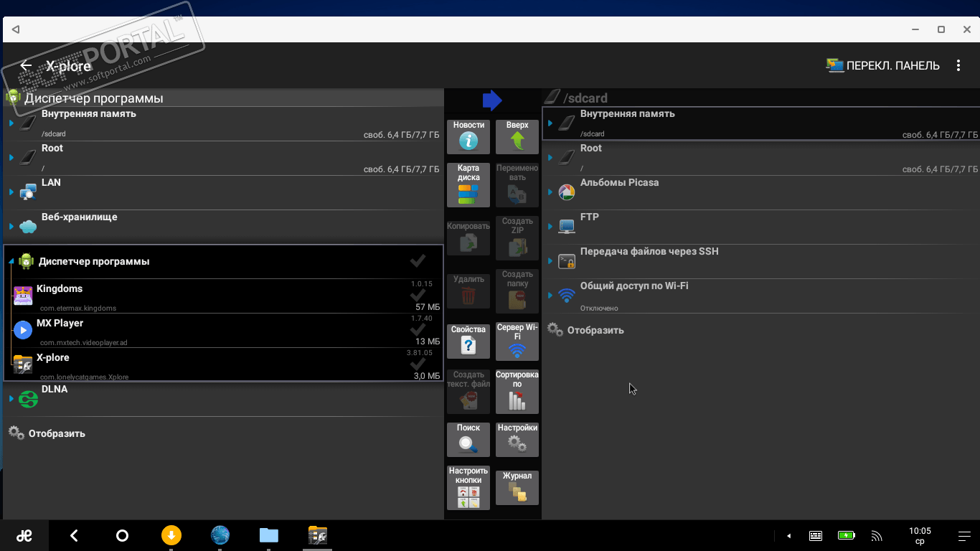Click the blue arrow between panels

pos(492,100)
